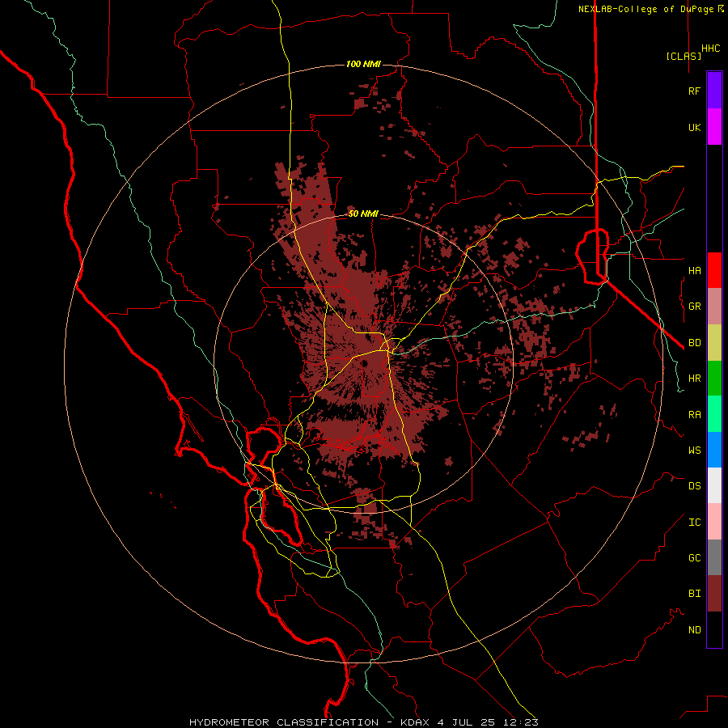Click the HHC product label

pyautogui.click(x=710, y=49)
